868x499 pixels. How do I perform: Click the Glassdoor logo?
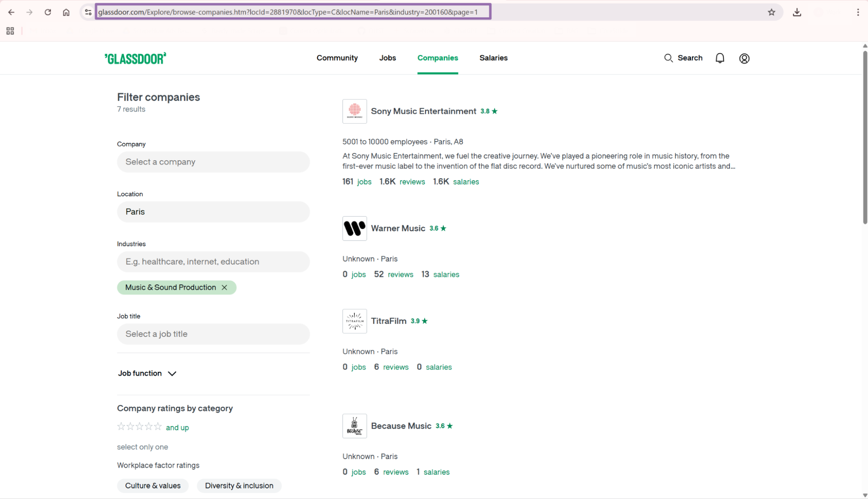click(x=135, y=58)
